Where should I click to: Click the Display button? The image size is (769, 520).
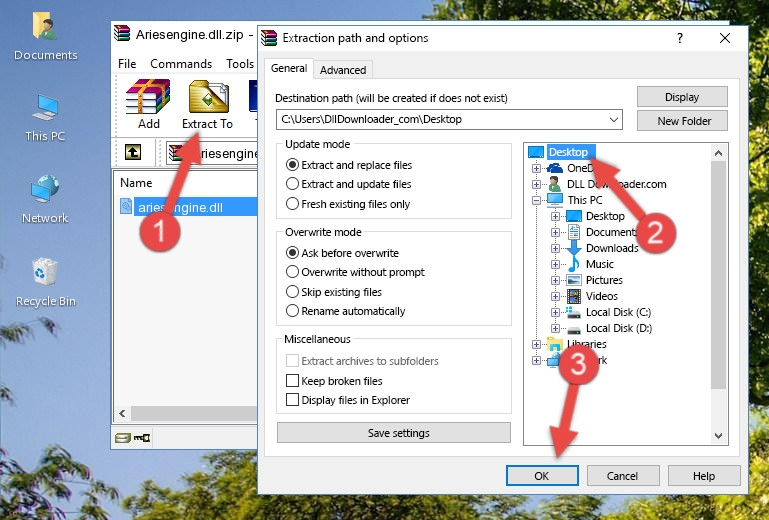tap(682, 97)
